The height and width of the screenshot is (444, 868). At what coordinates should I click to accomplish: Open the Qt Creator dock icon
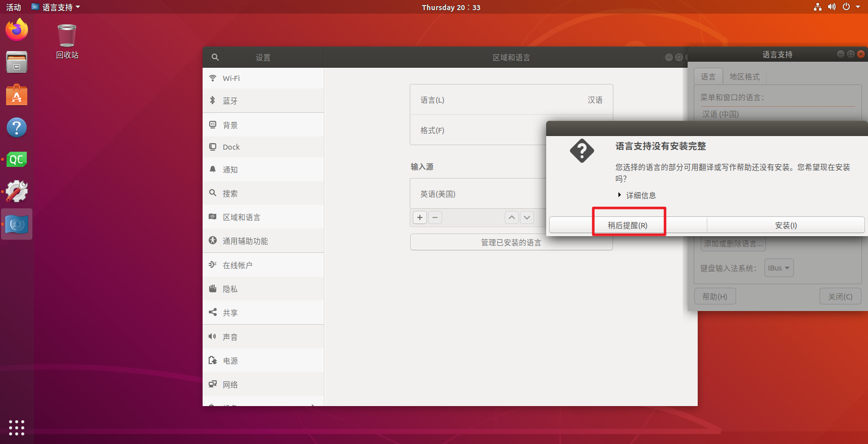coord(17,160)
